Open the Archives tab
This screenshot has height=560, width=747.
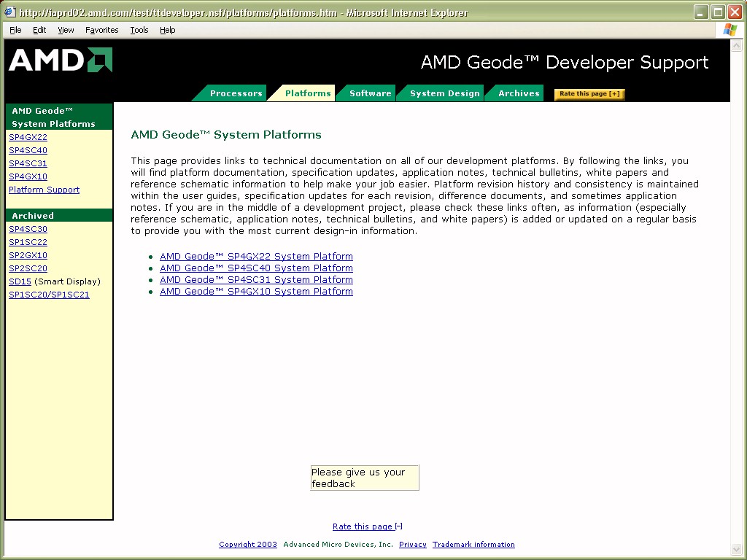519,93
